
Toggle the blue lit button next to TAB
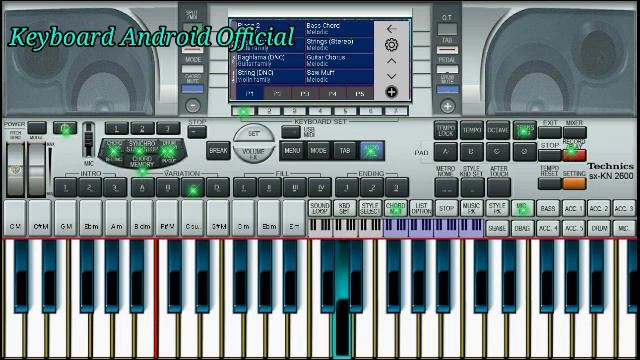(371, 151)
